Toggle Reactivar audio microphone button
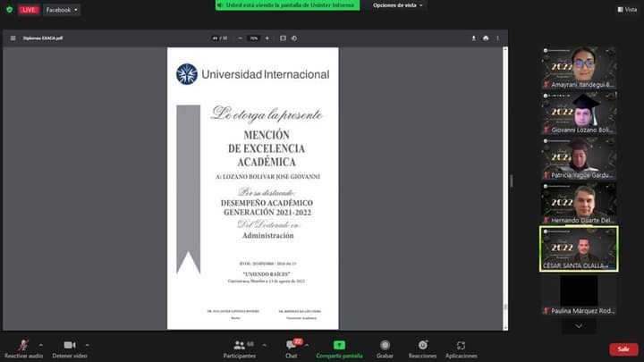The width and height of the screenshot is (644, 362). click(x=23, y=349)
